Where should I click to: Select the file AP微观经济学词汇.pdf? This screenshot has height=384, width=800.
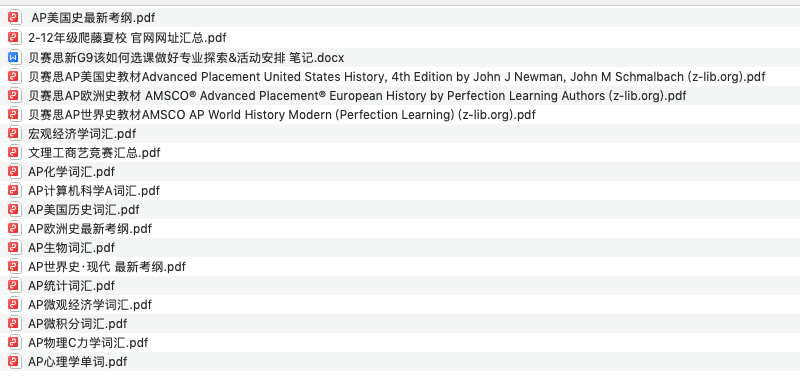coord(400,305)
